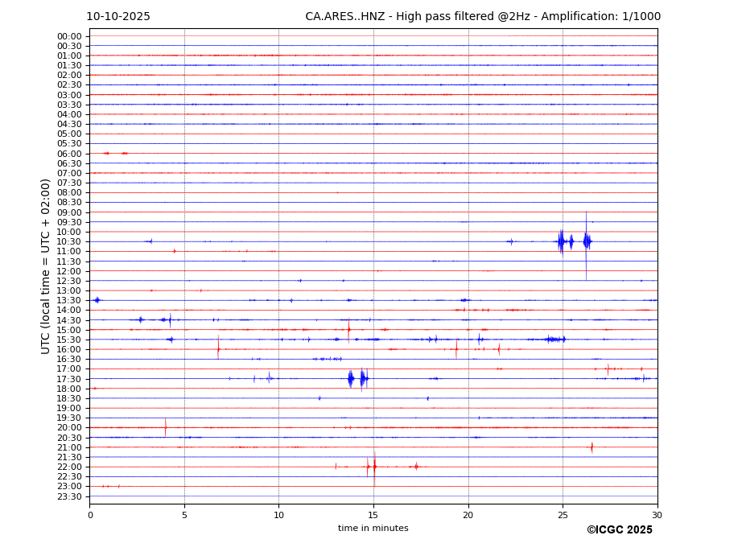This screenshot has height=560, width=746.
Task: Click the x-axis tick label 0
Action: tap(90, 515)
